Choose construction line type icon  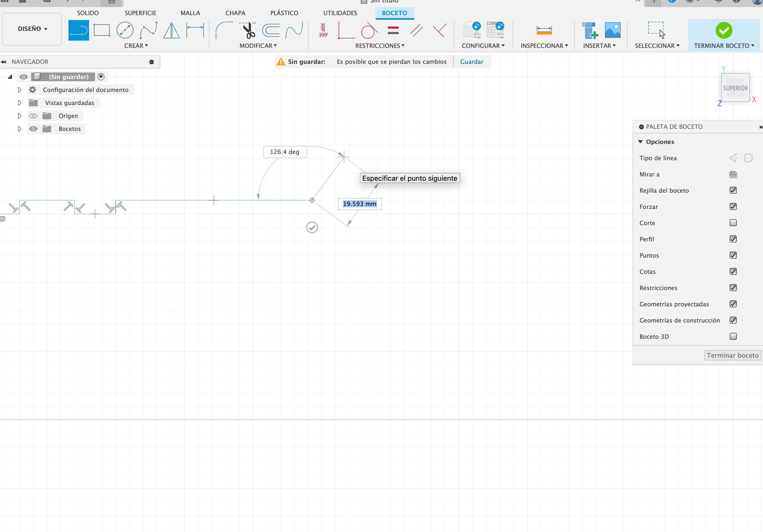[x=733, y=158]
